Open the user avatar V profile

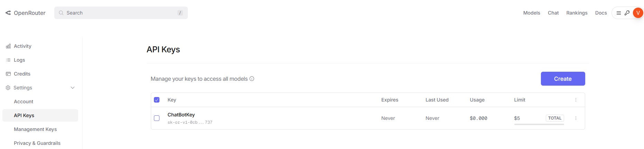coord(638,13)
